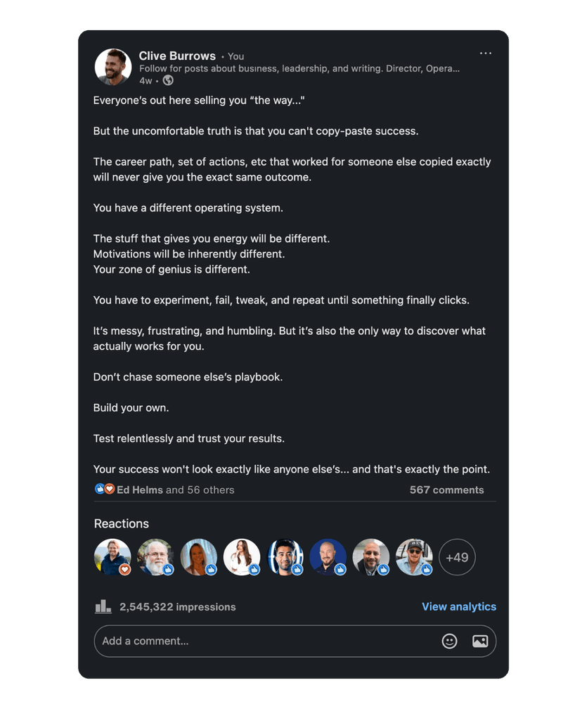Click the like and heart reaction icons
The width and height of the screenshot is (582, 728).
pos(105,490)
